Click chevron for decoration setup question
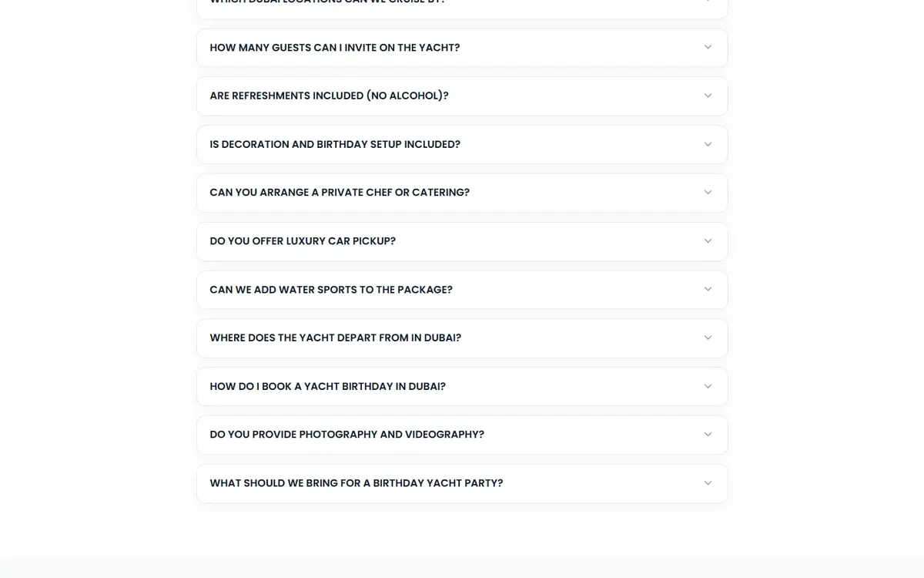924x578 pixels. pyautogui.click(x=708, y=144)
